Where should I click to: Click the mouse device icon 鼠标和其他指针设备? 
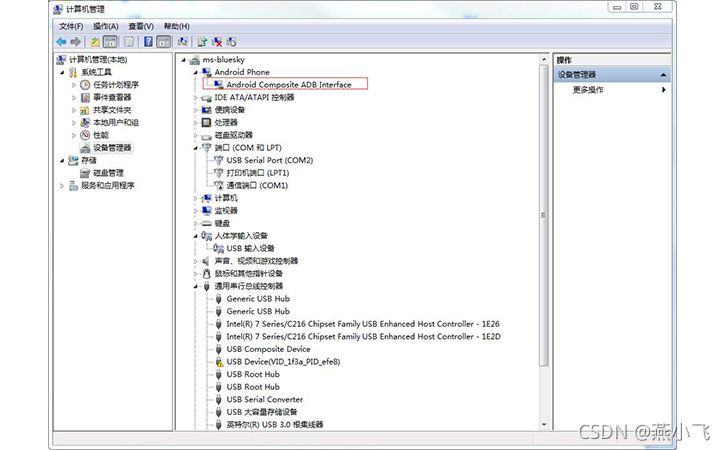point(207,274)
